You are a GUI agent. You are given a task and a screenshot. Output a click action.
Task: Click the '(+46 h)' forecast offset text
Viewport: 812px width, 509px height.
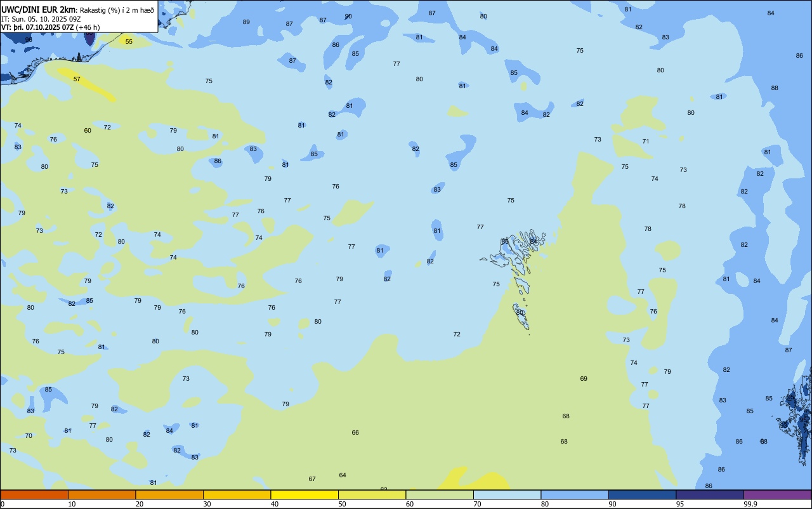click(x=88, y=27)
